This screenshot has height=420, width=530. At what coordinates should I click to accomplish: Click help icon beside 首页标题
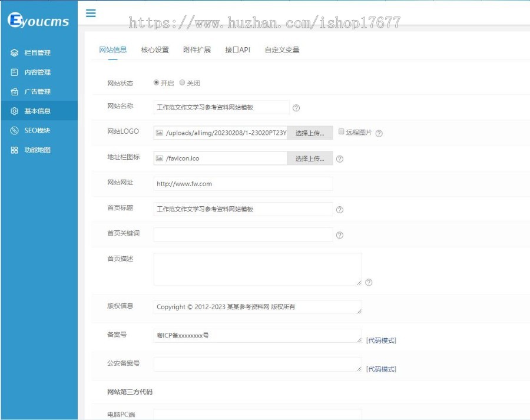point(340,210)
